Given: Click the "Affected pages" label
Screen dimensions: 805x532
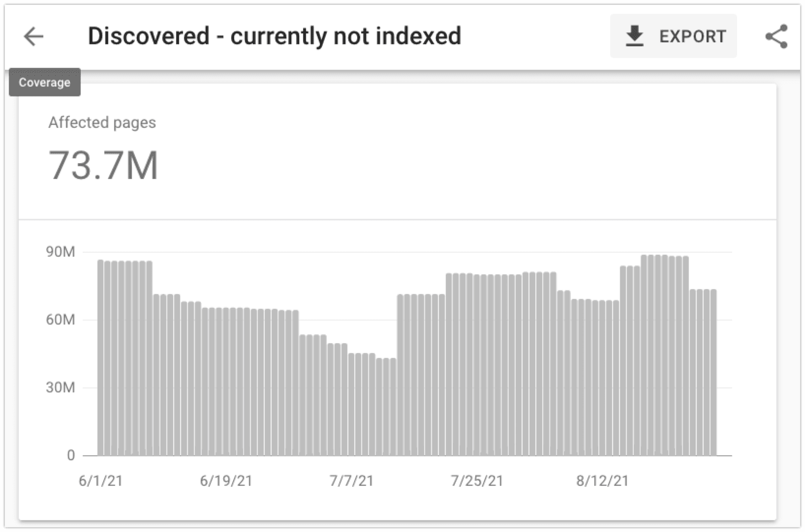Looking at the screenshot, I should click(x=102, y=122).
